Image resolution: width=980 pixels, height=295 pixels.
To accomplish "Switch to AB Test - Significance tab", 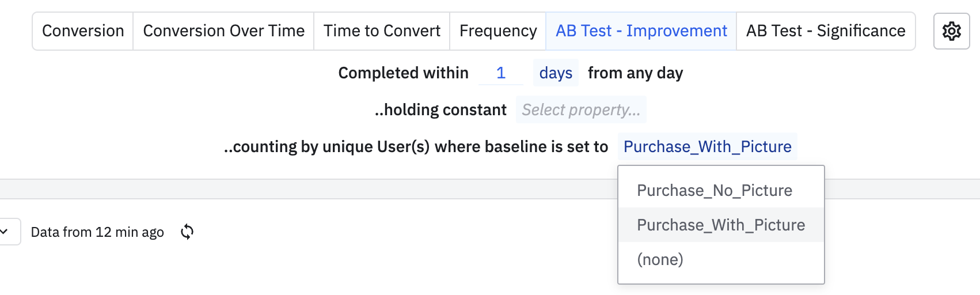I will pos(825,31).
